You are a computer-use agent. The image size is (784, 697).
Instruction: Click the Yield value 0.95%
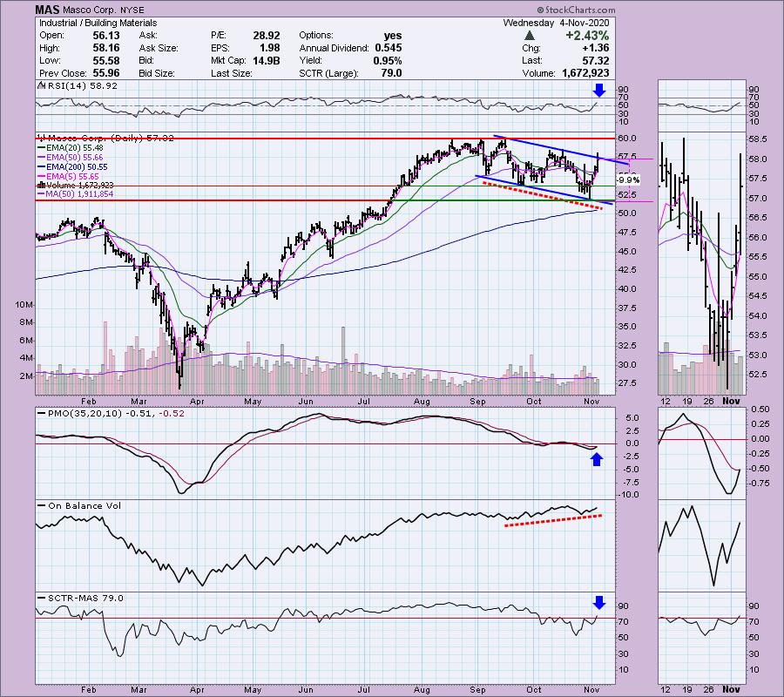click(387, 60)
